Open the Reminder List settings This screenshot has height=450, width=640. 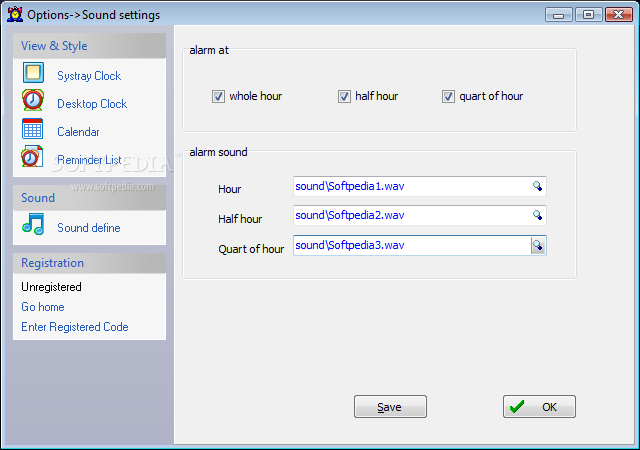click(89, 160)
